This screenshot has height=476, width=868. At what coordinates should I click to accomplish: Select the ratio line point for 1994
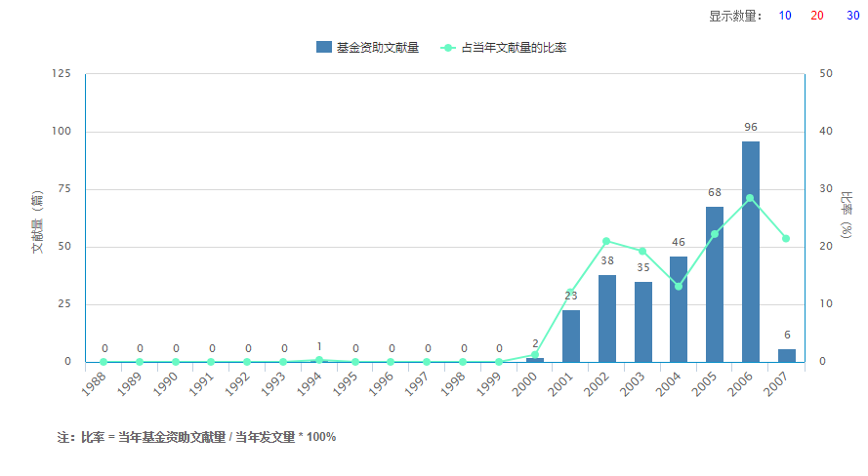pos(319,360)
